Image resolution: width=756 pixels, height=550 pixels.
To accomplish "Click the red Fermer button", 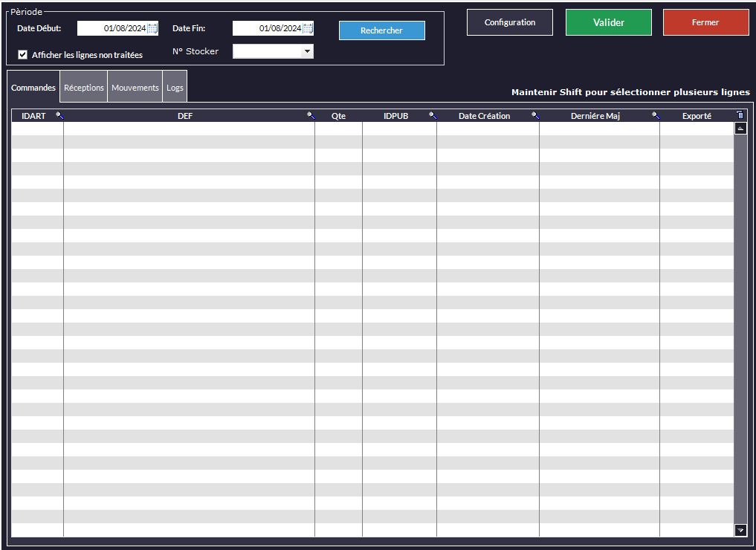I will (705, 22).
